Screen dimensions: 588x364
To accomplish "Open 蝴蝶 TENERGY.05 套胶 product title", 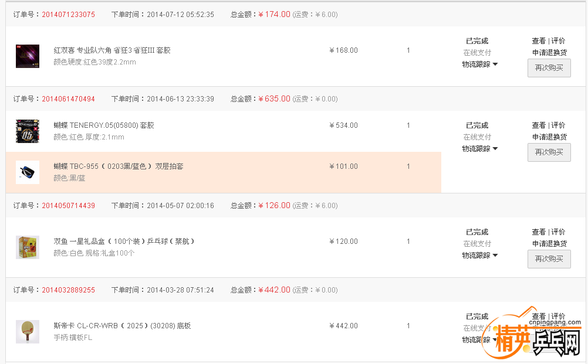I will [x=104, y=125].
